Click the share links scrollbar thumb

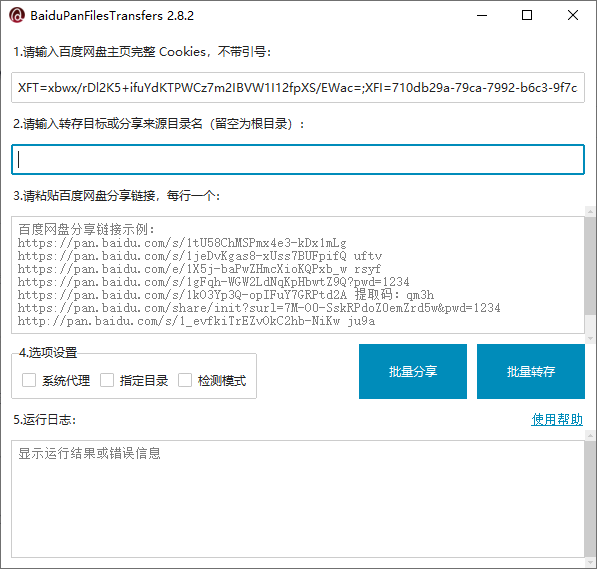[x=591, y=266]
